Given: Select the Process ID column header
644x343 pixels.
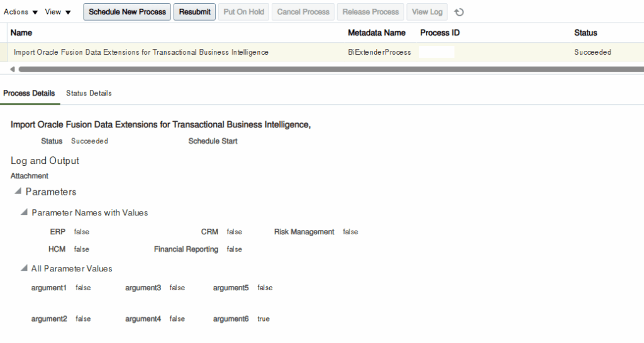Looking at the screenshot, I should (x=440, y=33).
